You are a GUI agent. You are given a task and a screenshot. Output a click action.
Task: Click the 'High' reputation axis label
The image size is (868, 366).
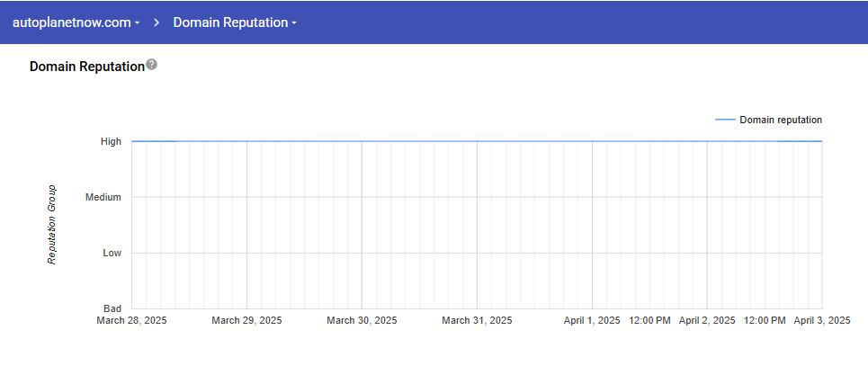tap(111, 141)
